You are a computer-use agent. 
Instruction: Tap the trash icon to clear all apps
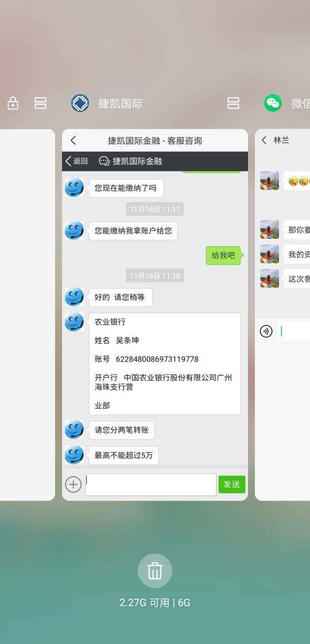point(155,571)
